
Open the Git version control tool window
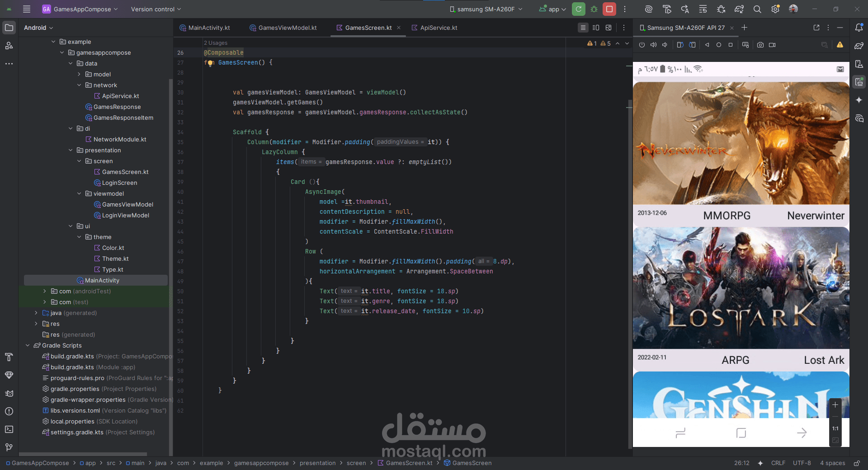[x=9, y=447]
